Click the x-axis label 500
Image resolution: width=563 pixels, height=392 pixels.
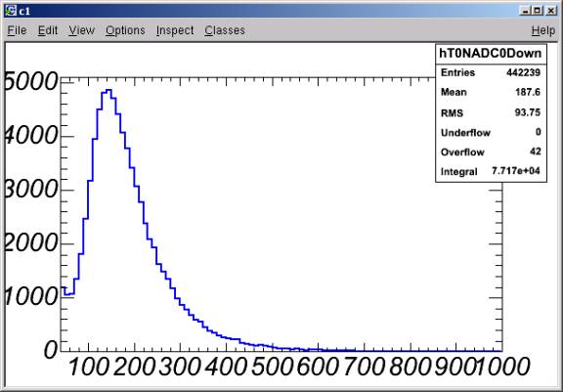(x=271, y=367)
